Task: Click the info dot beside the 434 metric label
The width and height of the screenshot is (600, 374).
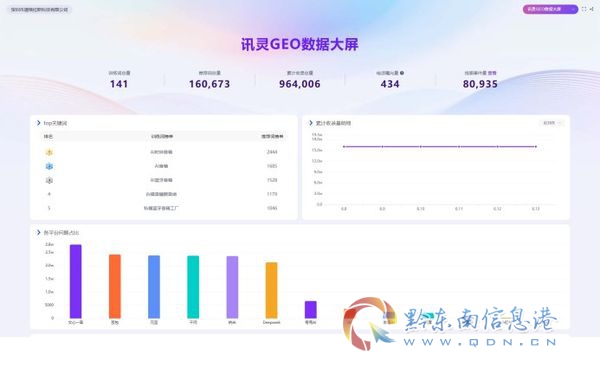Action: point(402,73)
